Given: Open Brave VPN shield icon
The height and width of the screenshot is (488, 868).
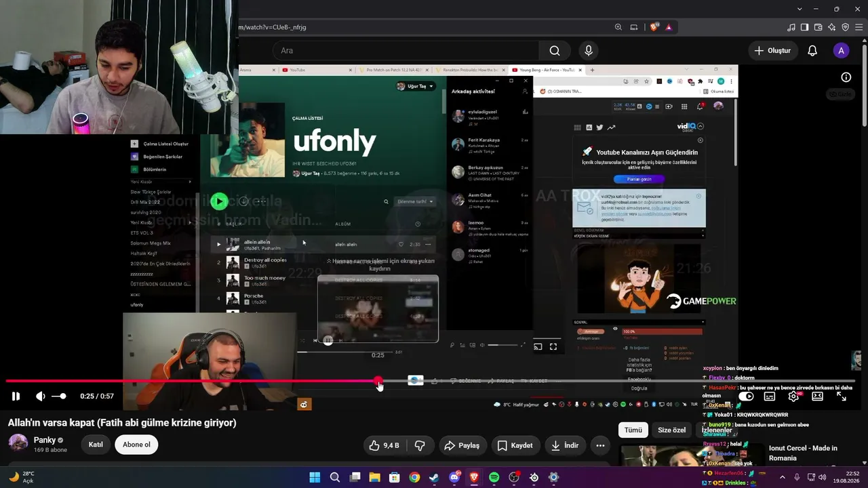Looking at the screenshot, I should pos(846,27).
